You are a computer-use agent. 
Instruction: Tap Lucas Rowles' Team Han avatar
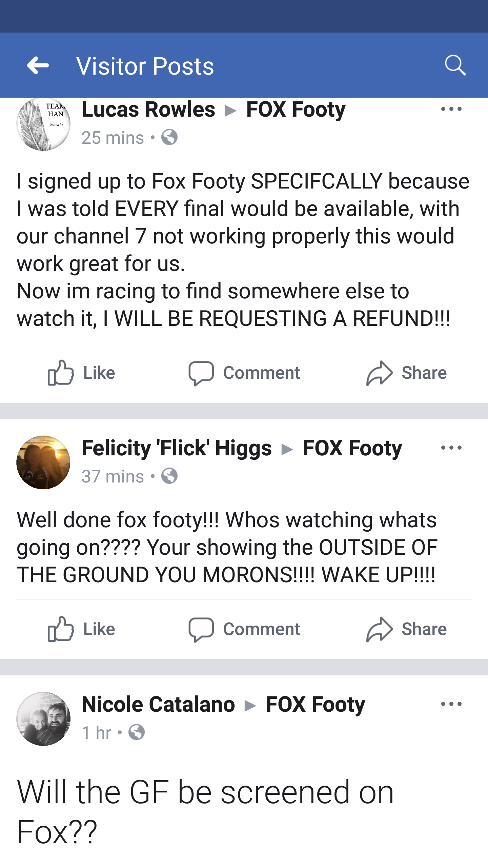click(x=43, y=124)
